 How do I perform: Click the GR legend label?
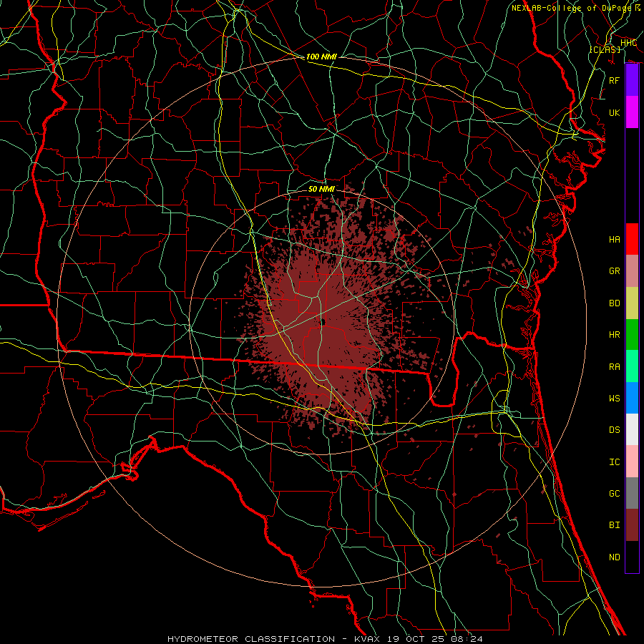pyautogui.click(x=615, y=271)
